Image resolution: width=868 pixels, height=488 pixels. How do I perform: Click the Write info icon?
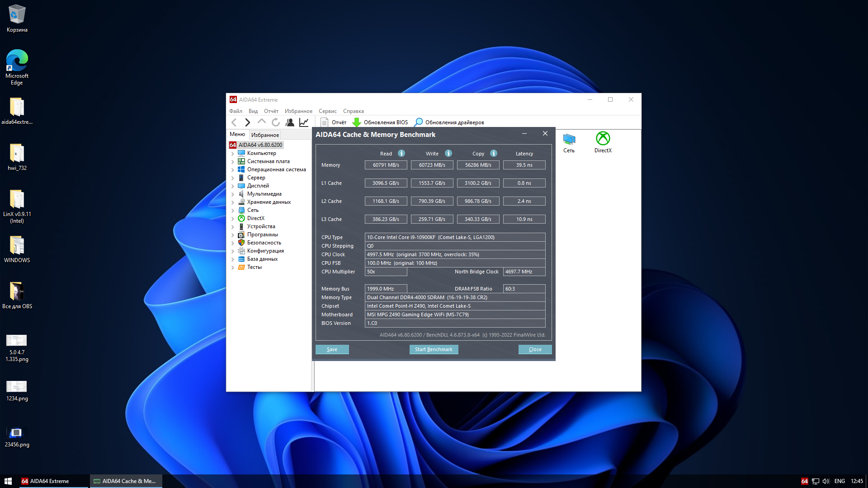(448, 153)
